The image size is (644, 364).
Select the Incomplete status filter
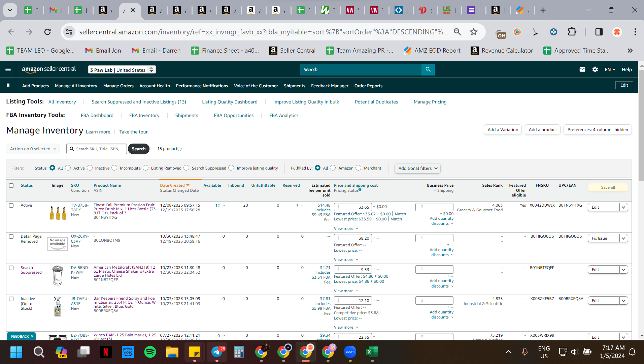tap(114, 168)
